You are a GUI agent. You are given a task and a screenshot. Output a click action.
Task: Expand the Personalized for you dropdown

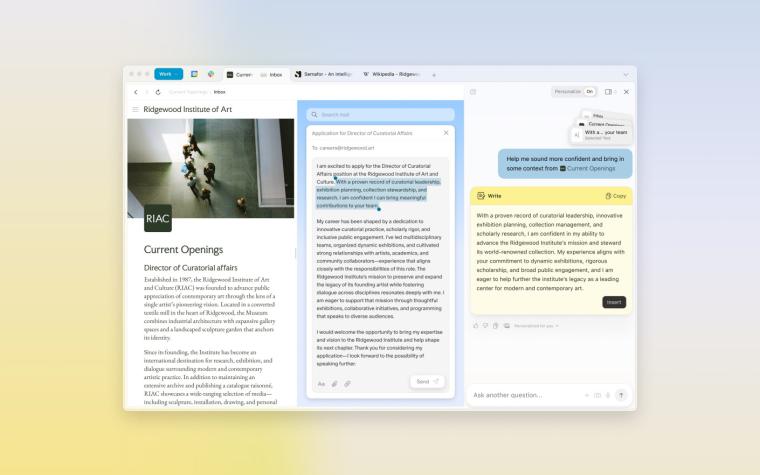(x=536, y=326)
